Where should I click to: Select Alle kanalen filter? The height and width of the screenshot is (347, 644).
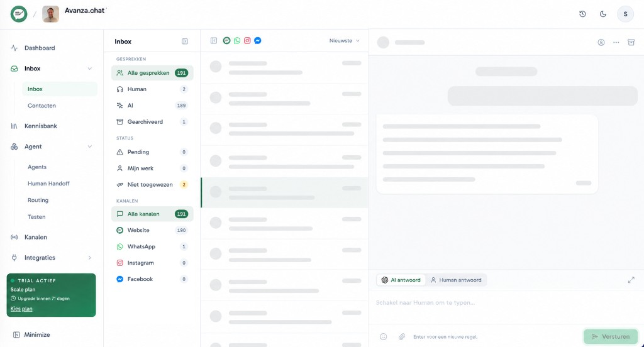(x=152, y=214)
